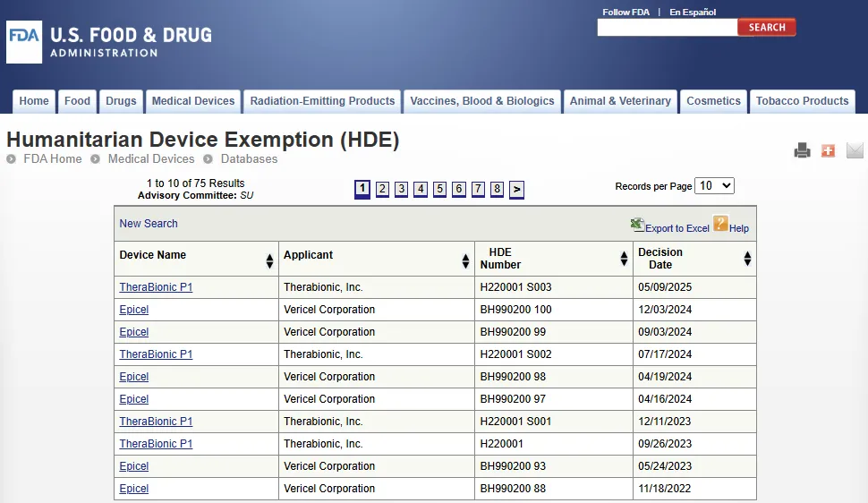
Task: Go to results page 6
Action: coord(459,189)
